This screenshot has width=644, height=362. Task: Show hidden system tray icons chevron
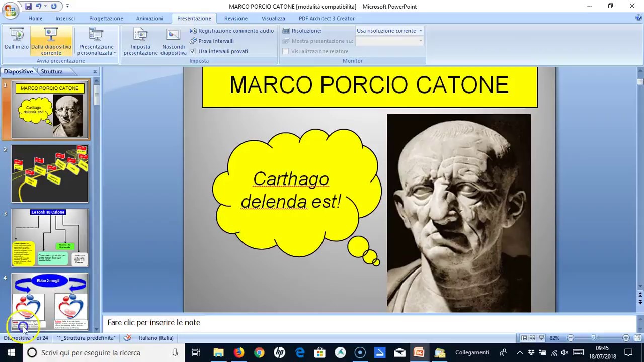[520, 352]
